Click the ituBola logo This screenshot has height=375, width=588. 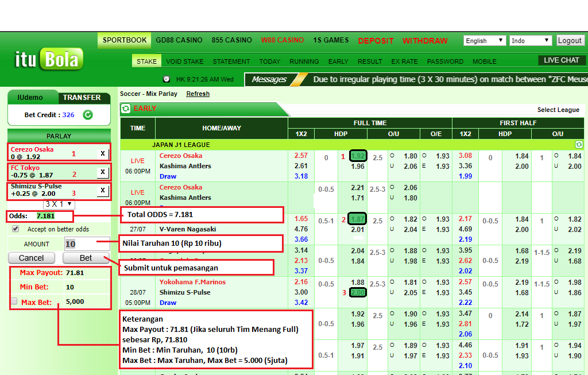click(x=49, y=59)
